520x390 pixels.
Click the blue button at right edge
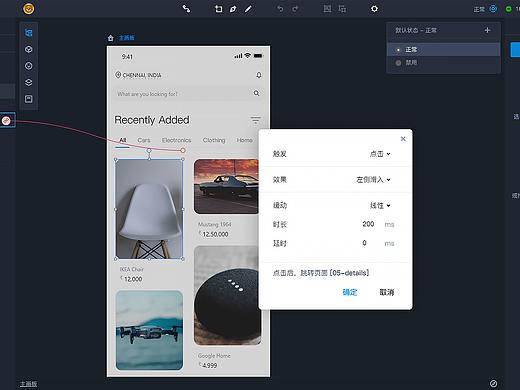pos(515,49)
